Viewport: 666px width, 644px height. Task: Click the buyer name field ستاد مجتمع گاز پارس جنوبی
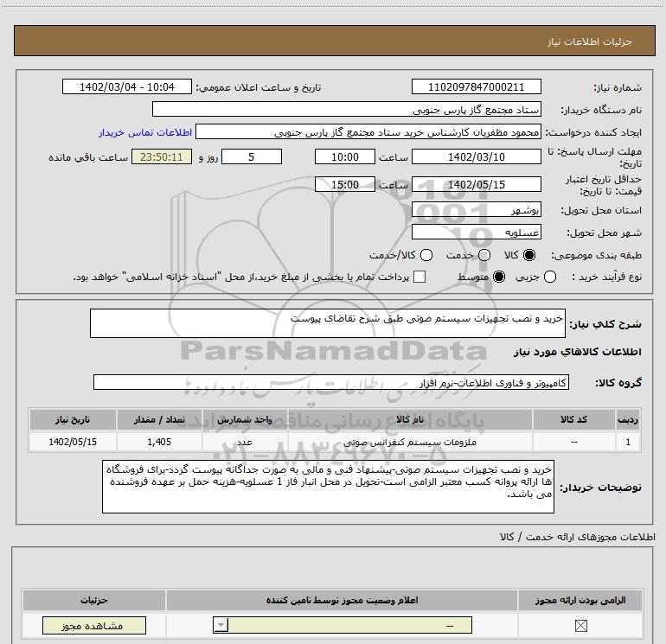(347, 109)
